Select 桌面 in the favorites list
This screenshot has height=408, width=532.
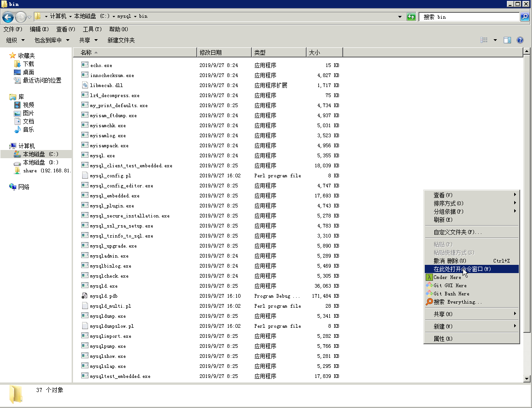28,72
